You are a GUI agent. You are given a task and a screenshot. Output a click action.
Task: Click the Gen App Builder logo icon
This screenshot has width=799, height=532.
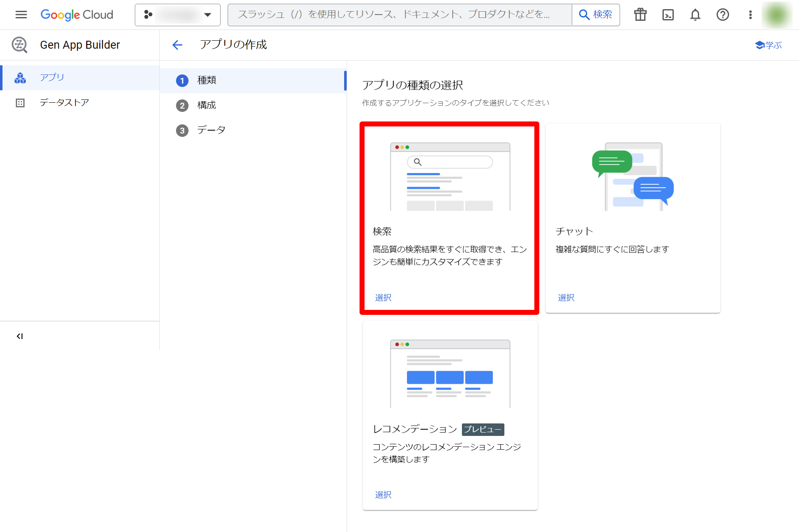pyautogui.click(x=20, y=45)
